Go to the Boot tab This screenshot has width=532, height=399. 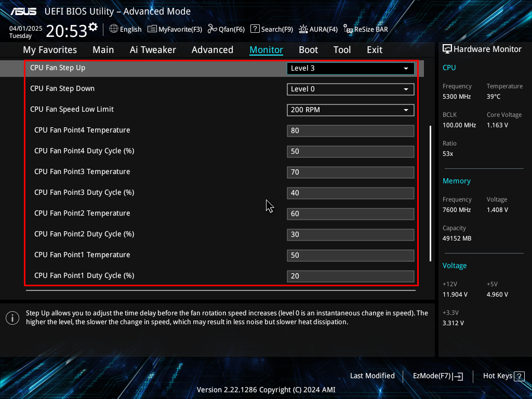(309, 50)
